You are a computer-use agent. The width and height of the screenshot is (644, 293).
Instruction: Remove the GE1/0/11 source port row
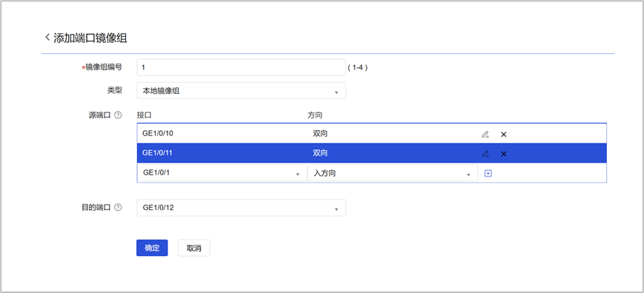pyautogui.click(x=503, y=154)
